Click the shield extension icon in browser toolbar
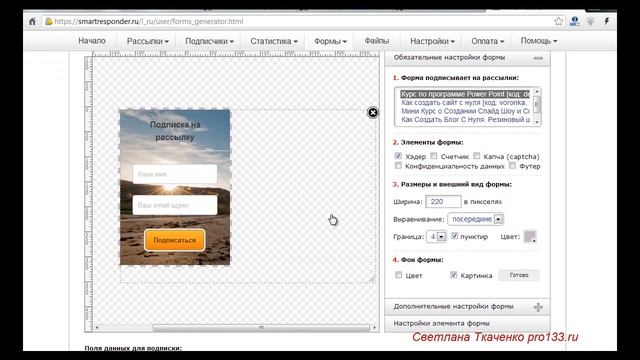 coord(591,21)
